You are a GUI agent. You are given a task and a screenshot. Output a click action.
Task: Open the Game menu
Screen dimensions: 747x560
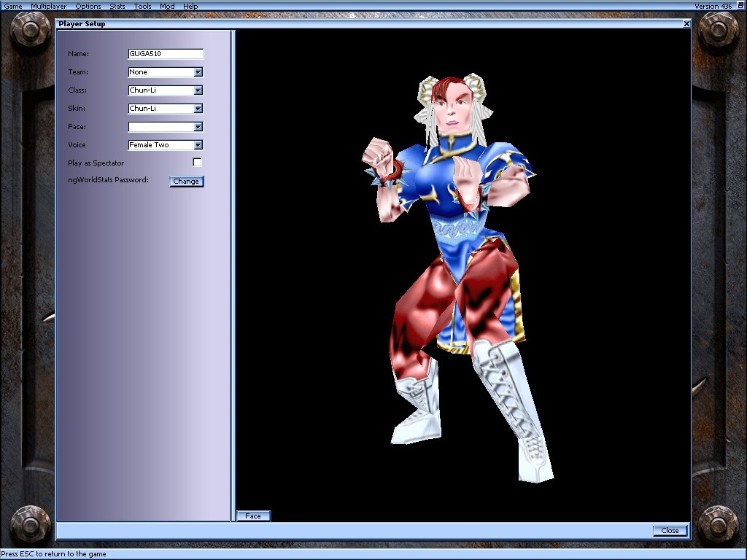pos(13,6)
